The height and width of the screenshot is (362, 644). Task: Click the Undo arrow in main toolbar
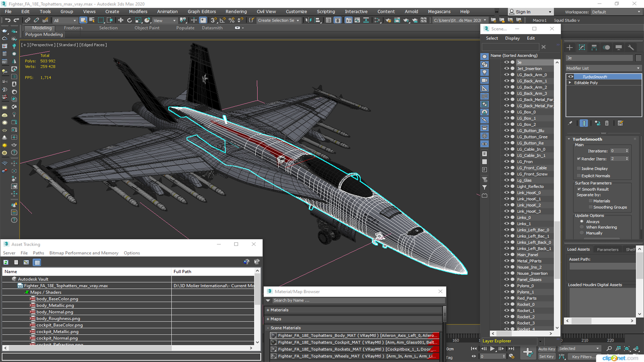point(7,20)
